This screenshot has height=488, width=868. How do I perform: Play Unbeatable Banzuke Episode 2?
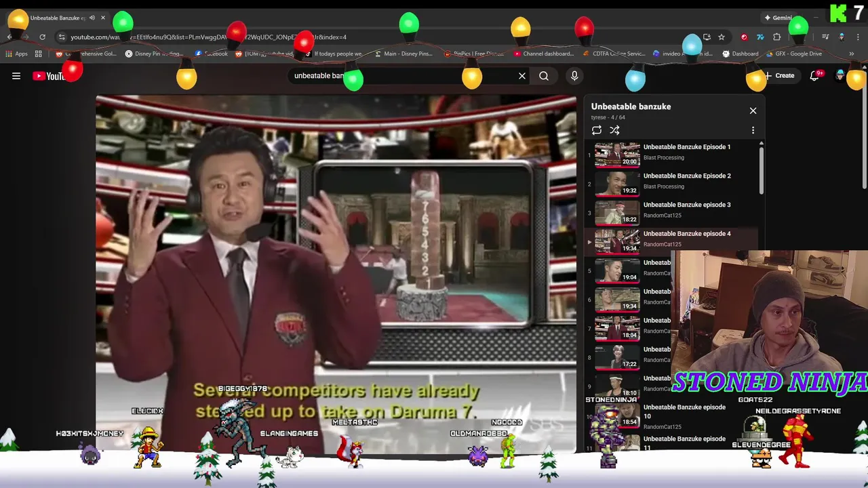[x=687, y=176]
